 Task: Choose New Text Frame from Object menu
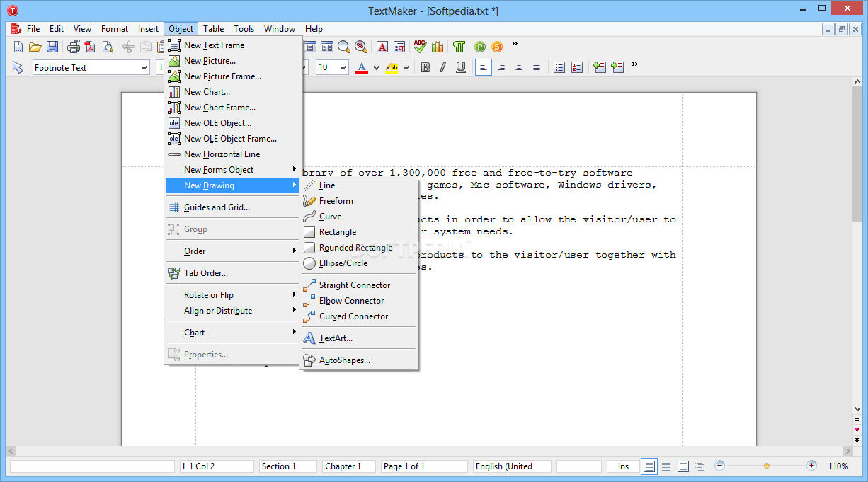(x=232, y=45)
